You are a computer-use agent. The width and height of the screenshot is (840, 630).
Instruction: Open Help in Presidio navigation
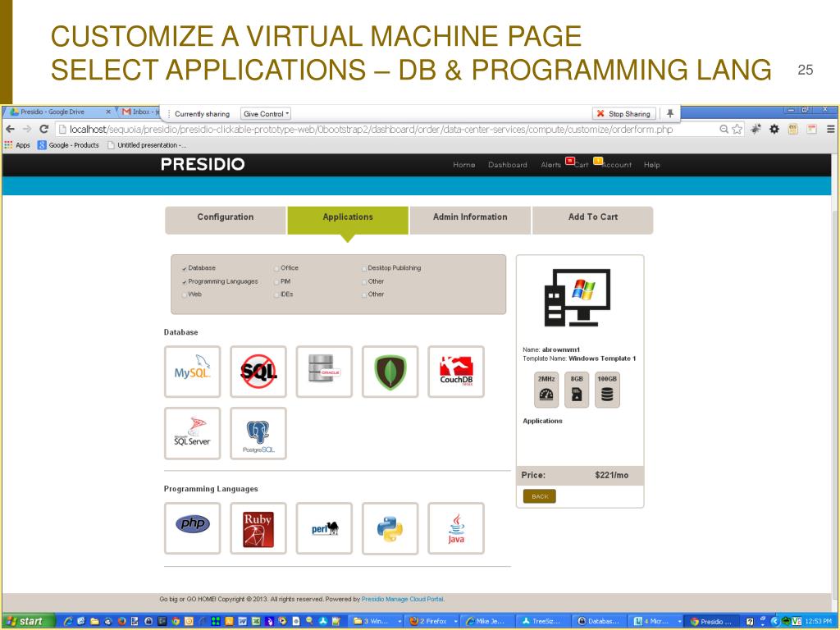651,165
